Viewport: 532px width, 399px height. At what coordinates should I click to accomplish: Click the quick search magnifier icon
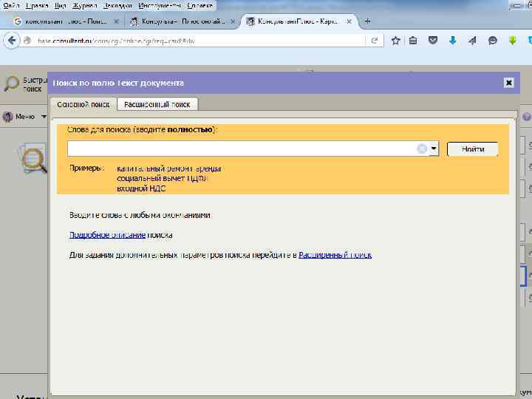[11, 83]
